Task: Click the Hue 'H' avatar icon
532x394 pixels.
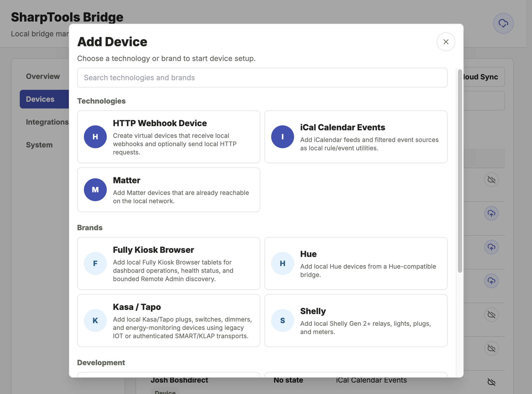Action: [283, 263]
